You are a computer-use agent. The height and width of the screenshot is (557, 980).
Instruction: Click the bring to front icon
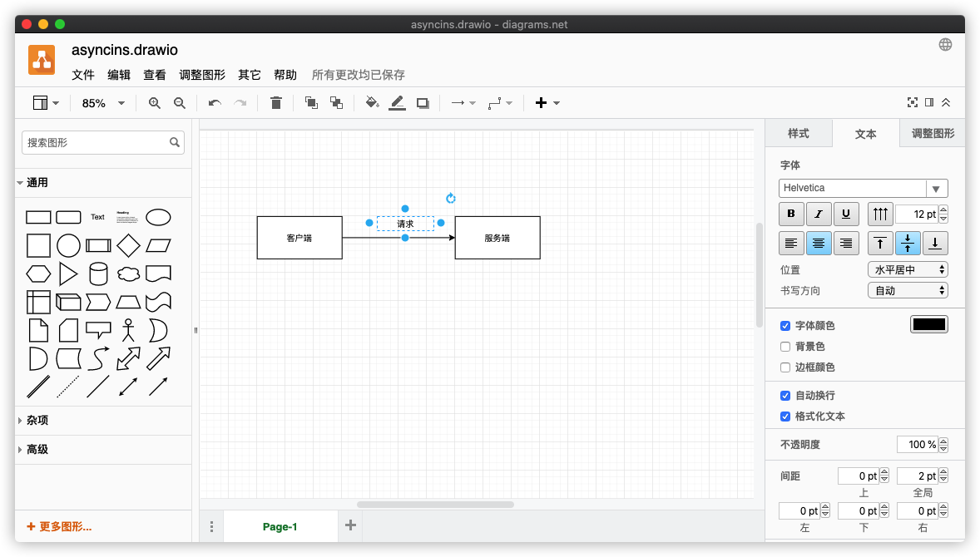click(311, 103)
